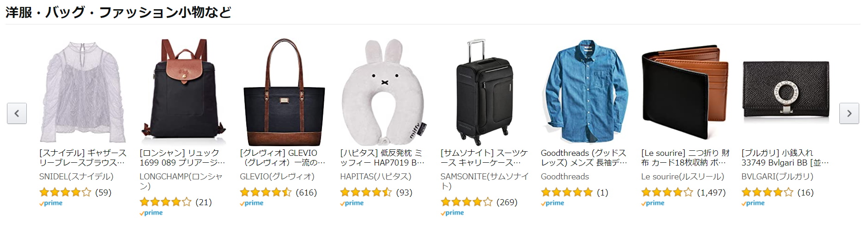Open the Bvlgari coin case image

click(785, 92)
